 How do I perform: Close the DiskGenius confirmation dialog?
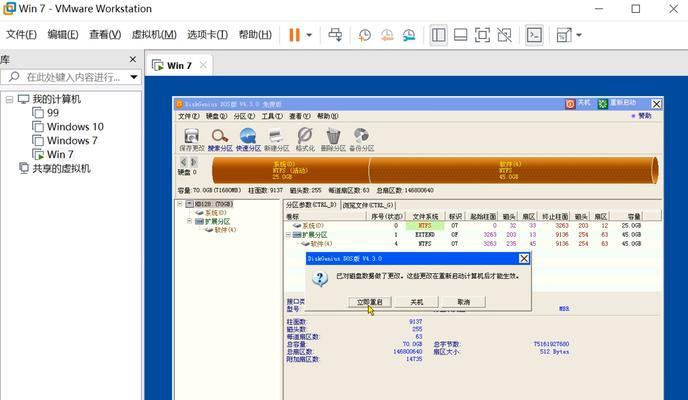pyautogui.click(x=523, y=258)
